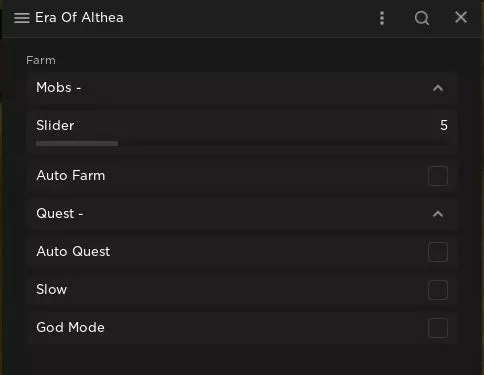This screenshot has width=484, height=375.
Task: Open the hamburger menu icon
Action: (22, 18)
